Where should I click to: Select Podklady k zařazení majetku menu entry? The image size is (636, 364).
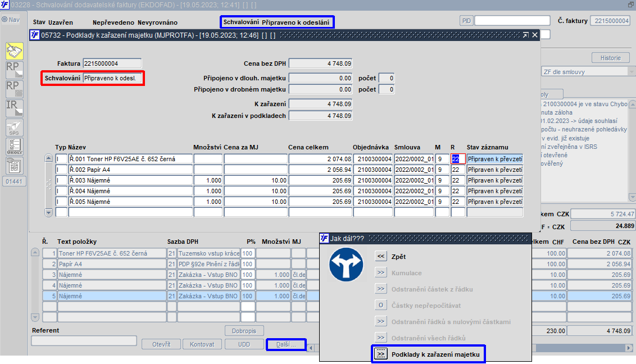click(435, 354)
